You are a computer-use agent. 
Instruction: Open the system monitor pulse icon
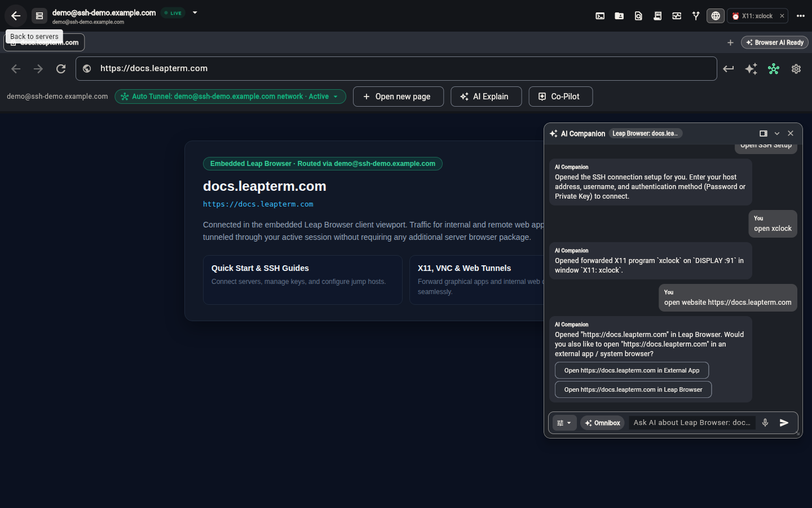pos(677,16)
